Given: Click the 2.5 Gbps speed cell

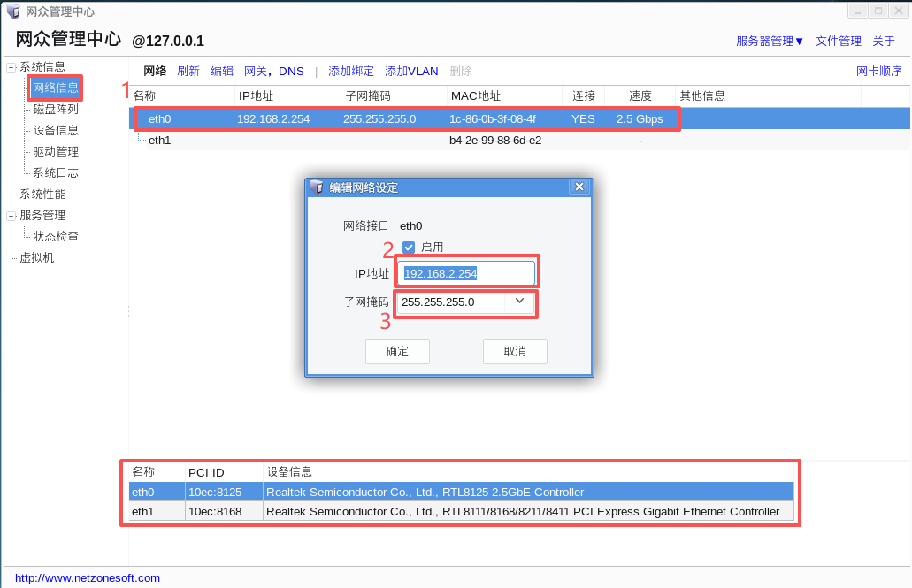Looking at the screenshot, I should point(640,118).
